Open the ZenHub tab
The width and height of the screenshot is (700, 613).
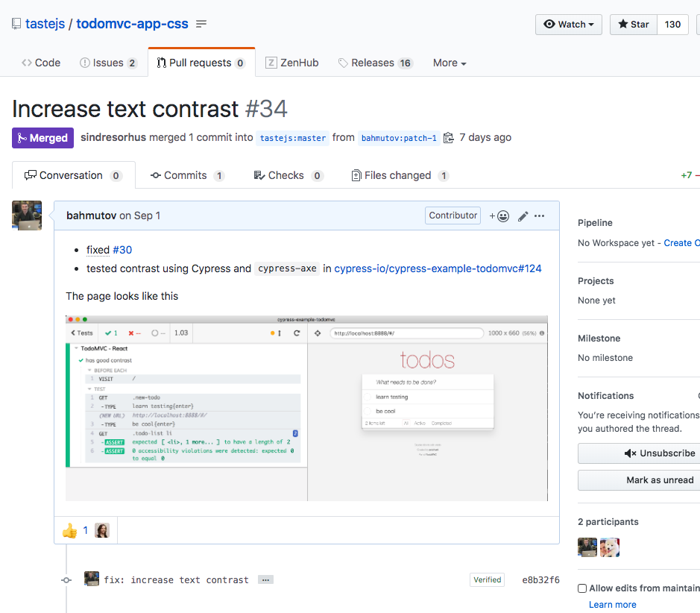pos(292,63)
